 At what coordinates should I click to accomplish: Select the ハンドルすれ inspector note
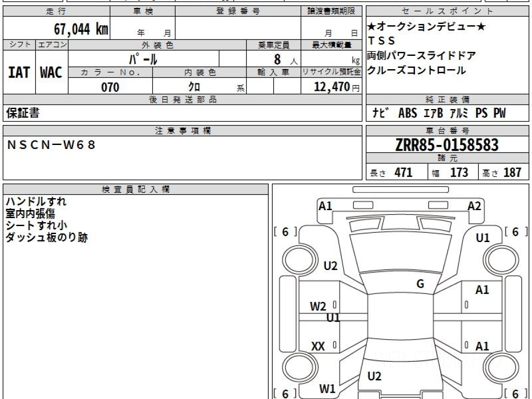(36, 202)
